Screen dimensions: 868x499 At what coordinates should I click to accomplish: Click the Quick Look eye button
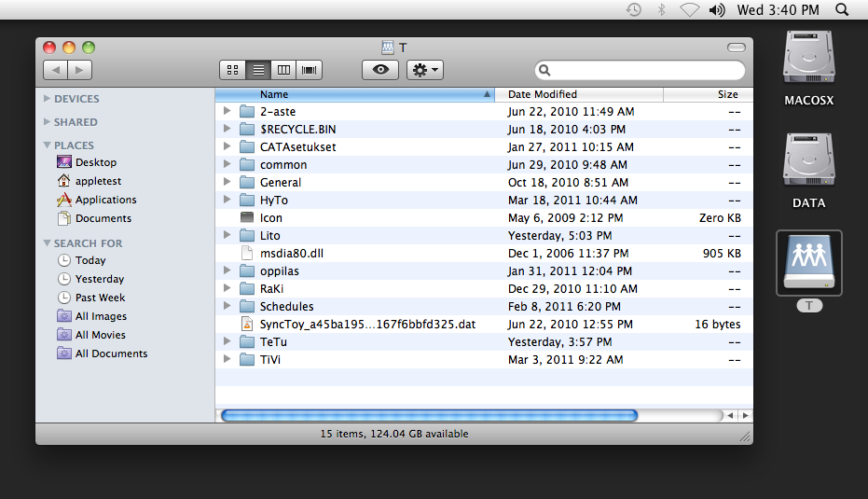[x=380, y=70]
